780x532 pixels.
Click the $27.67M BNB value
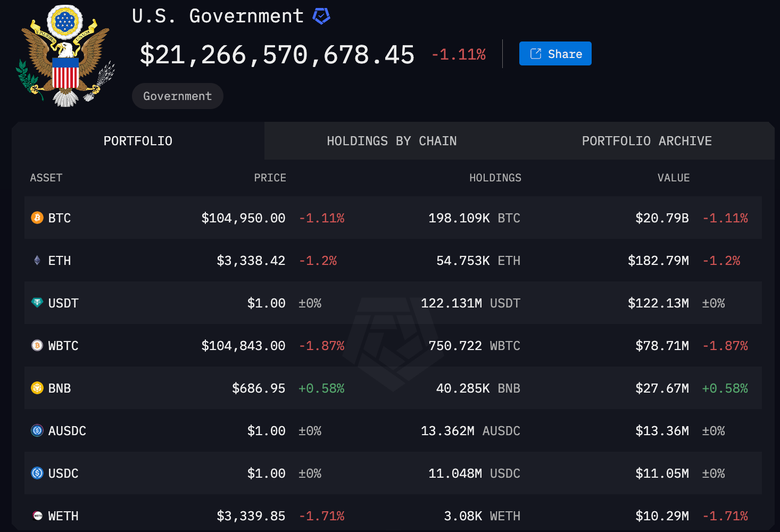click(x=662, y=388)
